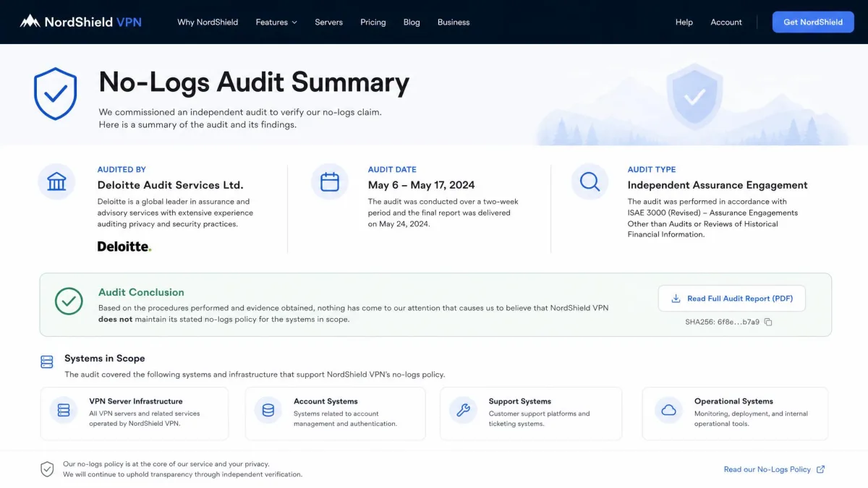Click the AUDITED BY label
The height and width of the screenshot is (488, 868).
(122, 169)
